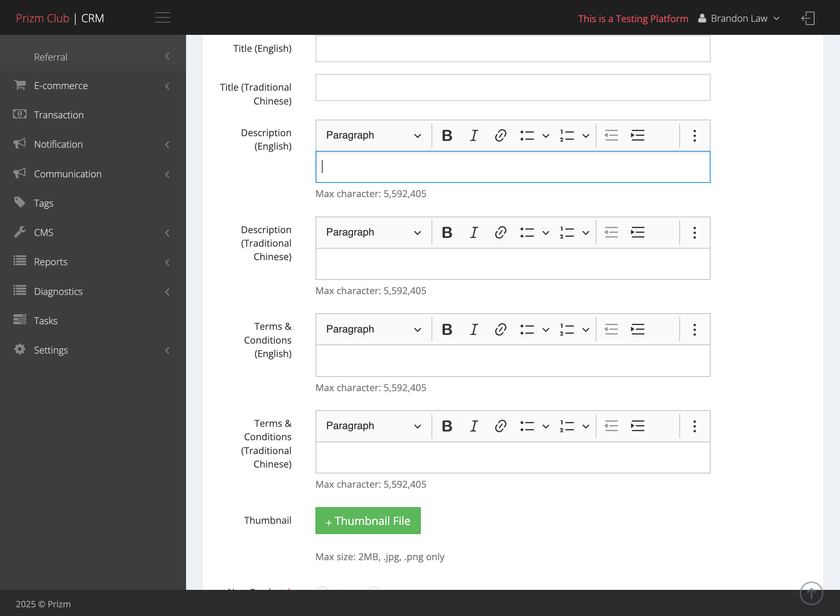Screen dimensions: 840x616
Task: Open the Tasks sidebar item
Action: click(x=93, y=321)
